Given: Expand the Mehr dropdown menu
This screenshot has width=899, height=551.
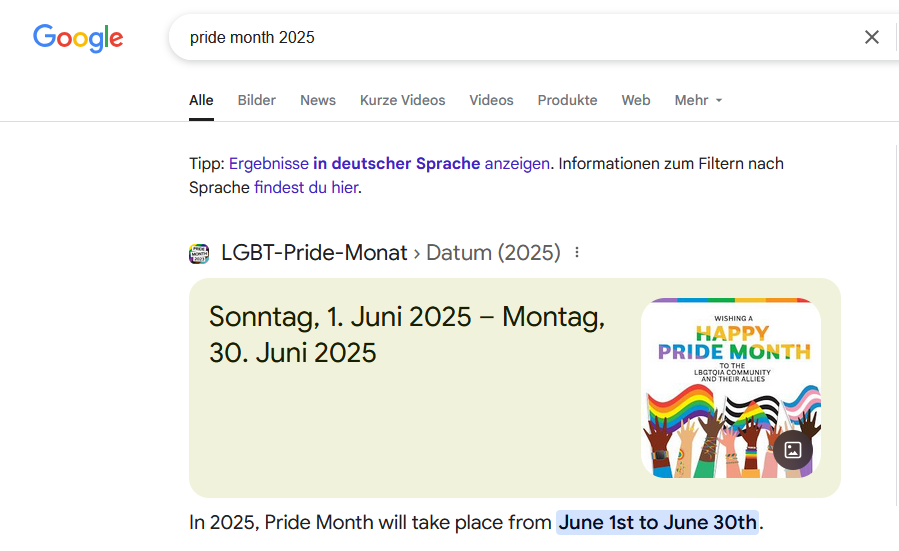Looking at the screenshot, I should [x=698, y=100].
